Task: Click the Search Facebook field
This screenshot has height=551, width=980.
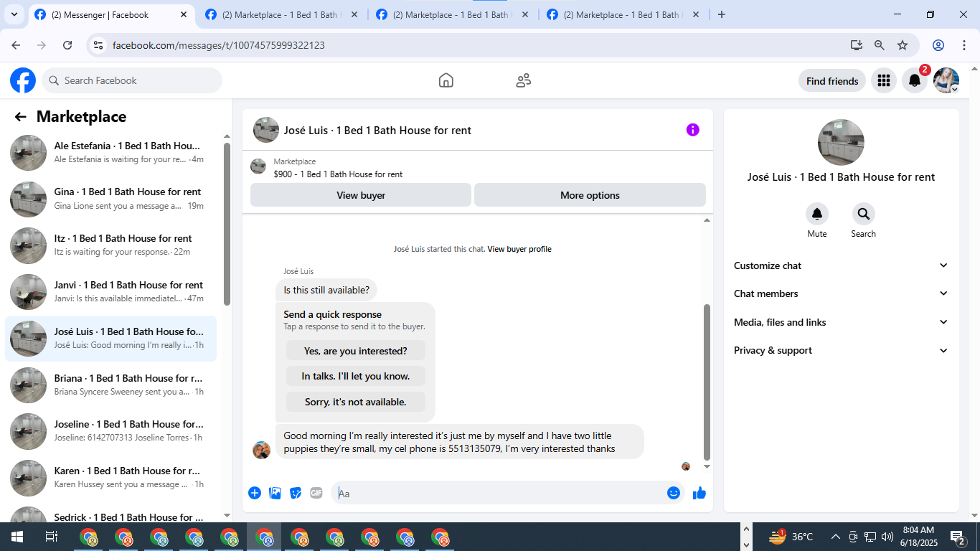Action: coord(132,80)
